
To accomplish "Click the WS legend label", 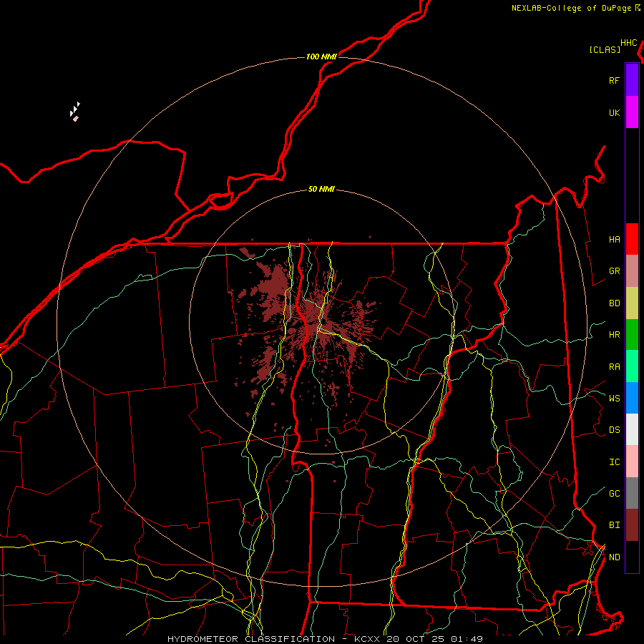I will [x=614, y=399].
